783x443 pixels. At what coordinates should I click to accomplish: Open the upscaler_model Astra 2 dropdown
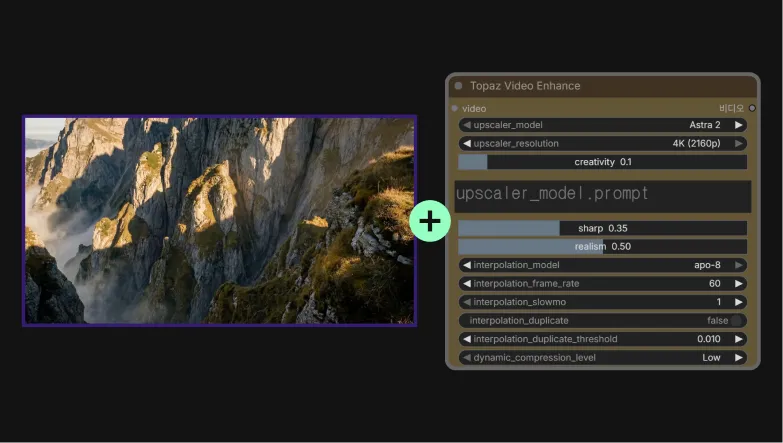[603, 125]
